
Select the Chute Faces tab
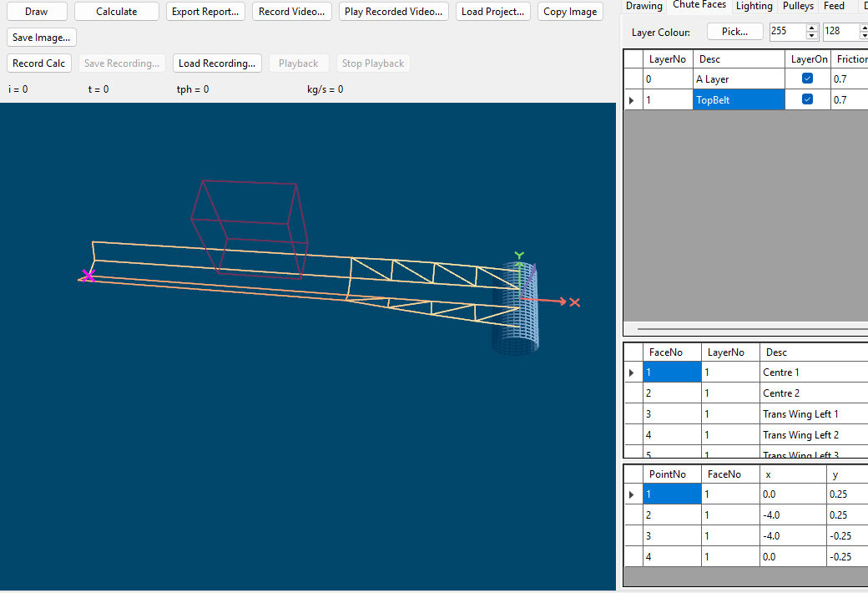(x=699, y=5)
